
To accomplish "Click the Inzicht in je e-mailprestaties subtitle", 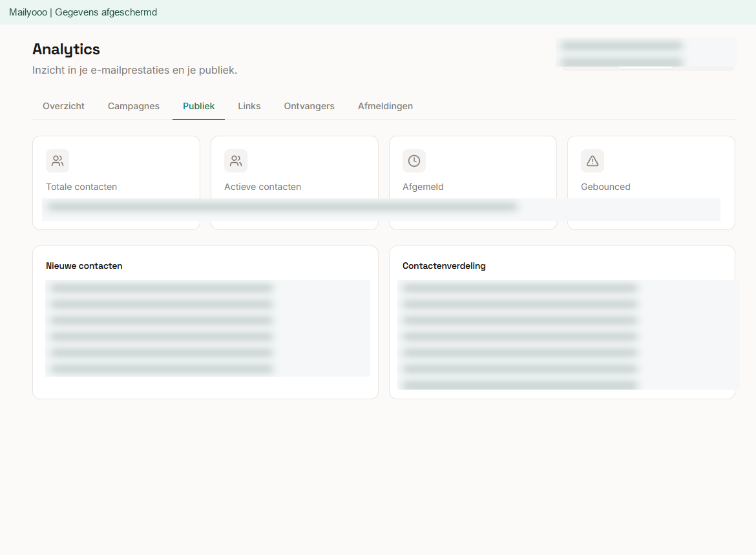I will tap(134, 70).
